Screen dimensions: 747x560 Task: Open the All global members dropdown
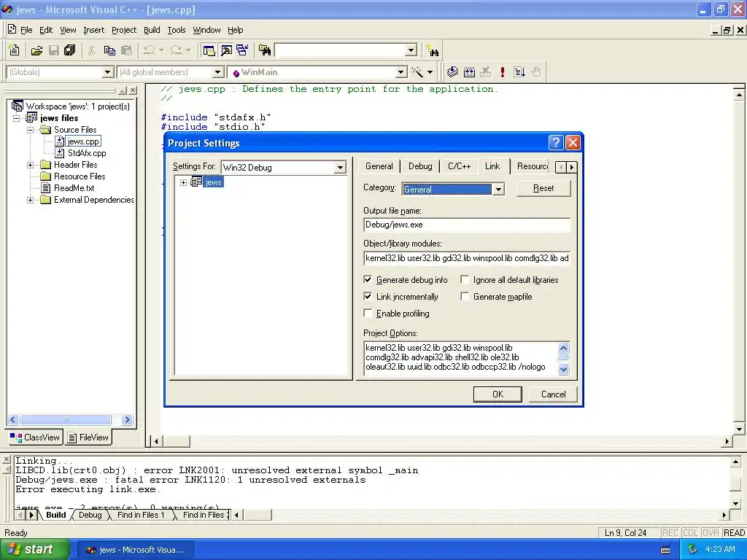(x=217, y=72)
